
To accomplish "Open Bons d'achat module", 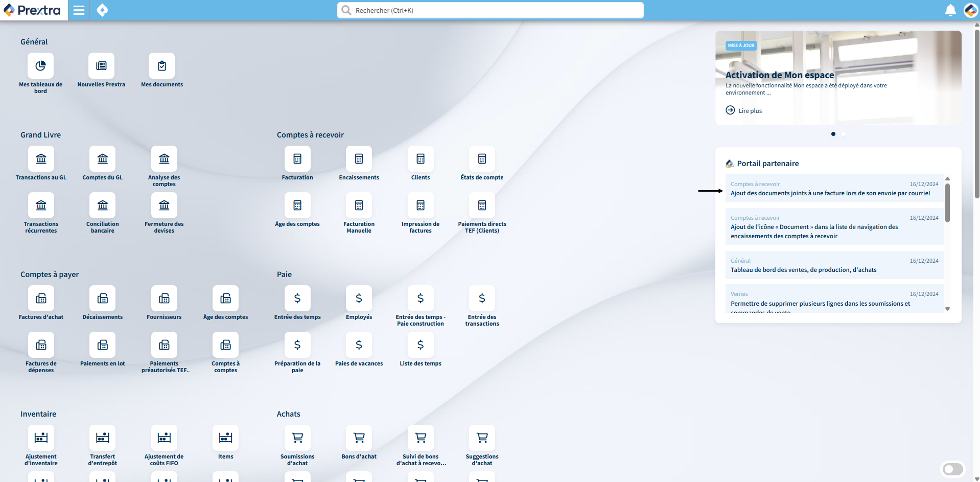I will click(x=359, y=438).
